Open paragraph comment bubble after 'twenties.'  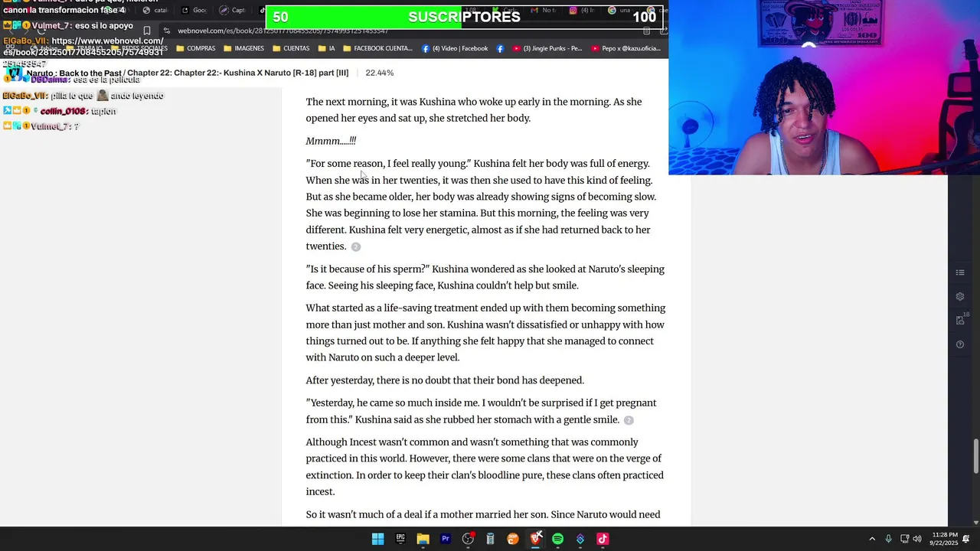pos(355,246)
